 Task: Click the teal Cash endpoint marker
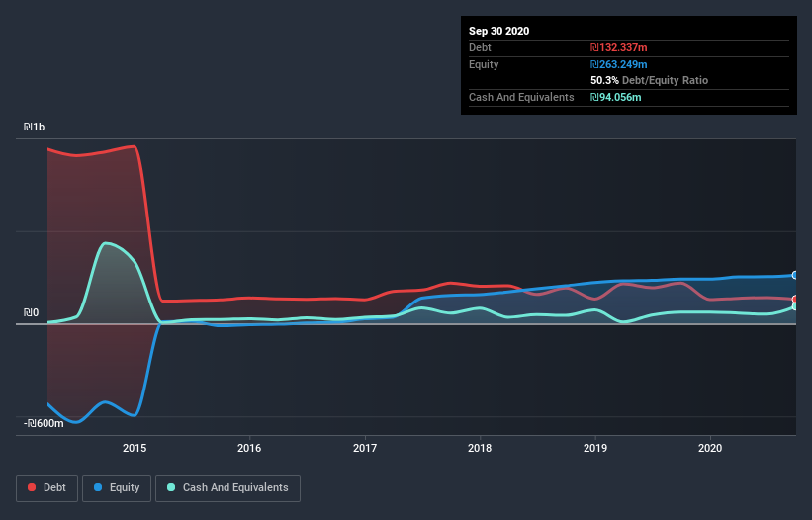point(794,306)
